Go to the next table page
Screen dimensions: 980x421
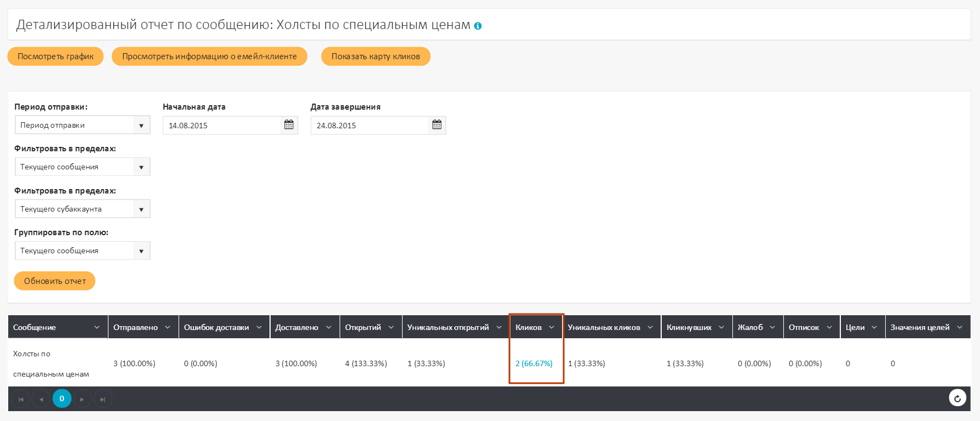point(82,399)
